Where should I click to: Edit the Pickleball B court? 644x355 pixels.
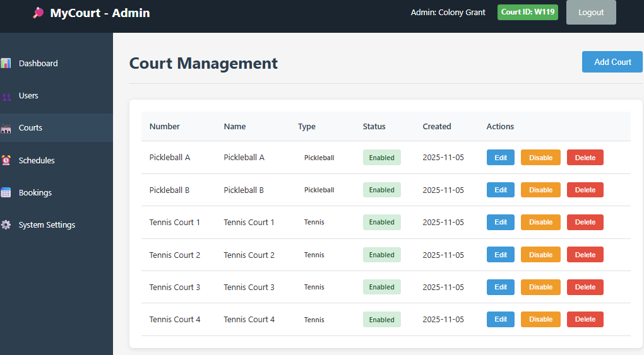point(501,190)
